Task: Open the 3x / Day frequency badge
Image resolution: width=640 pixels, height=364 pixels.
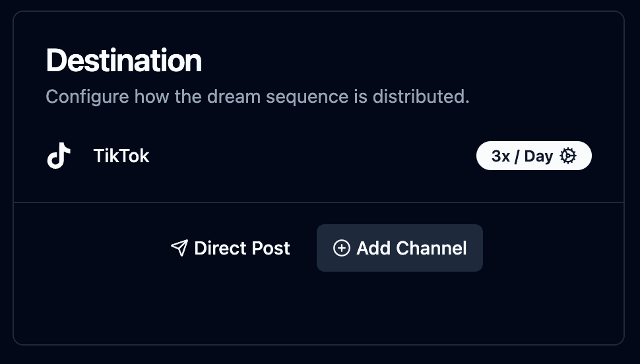Action: pyautogui.click(x=534, y=156)
